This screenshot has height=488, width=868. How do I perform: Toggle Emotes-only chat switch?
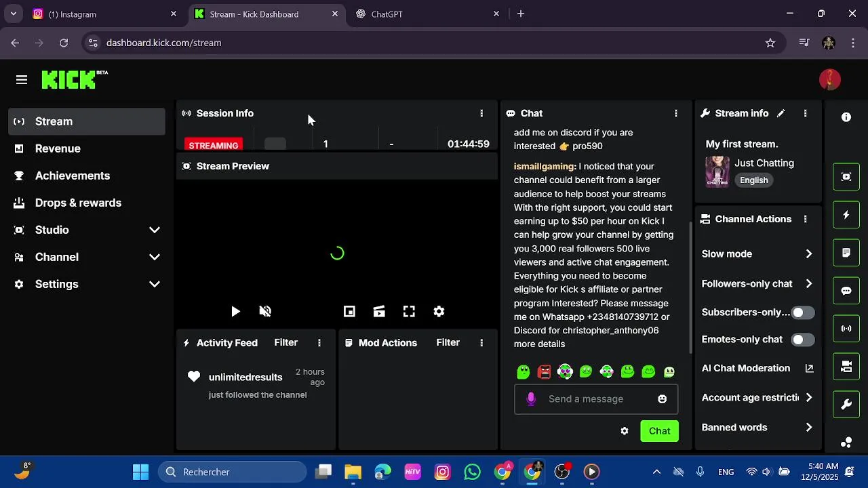click(x=803, y=340)
